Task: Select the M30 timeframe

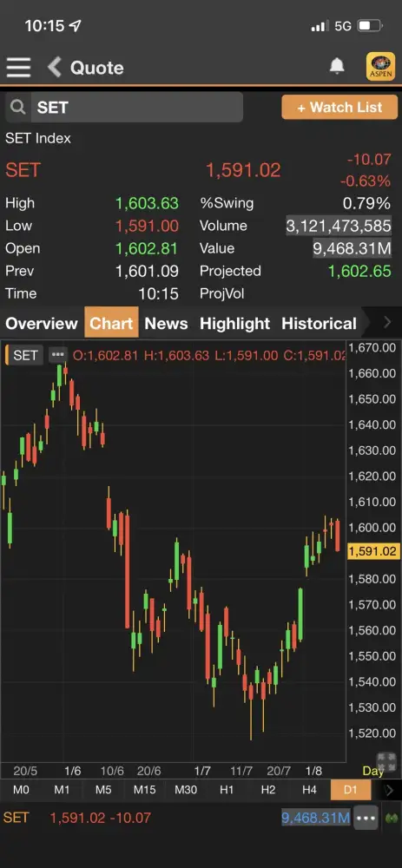Action: tap(186, 790)
